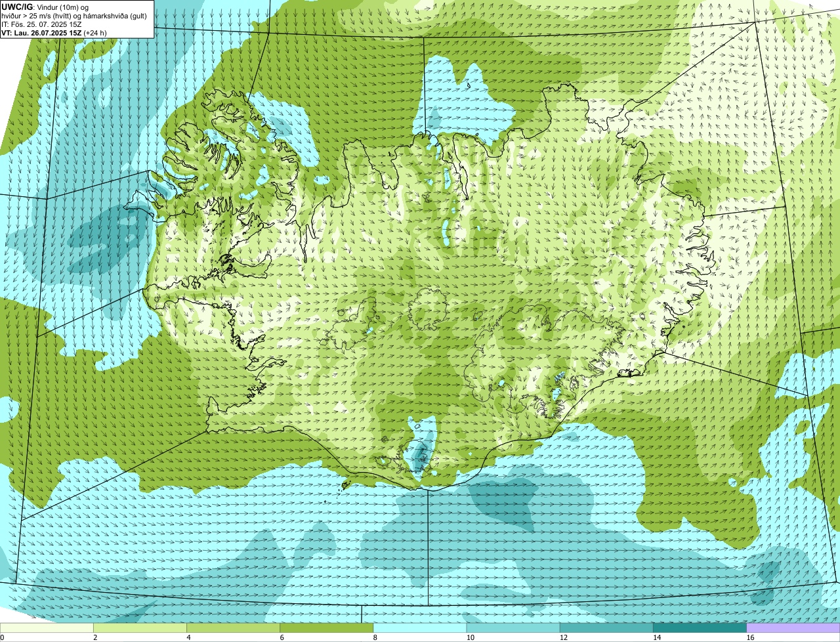
Task: Click the pale yellow 0–2 m/s legend swatch
Action: (47, 628)
